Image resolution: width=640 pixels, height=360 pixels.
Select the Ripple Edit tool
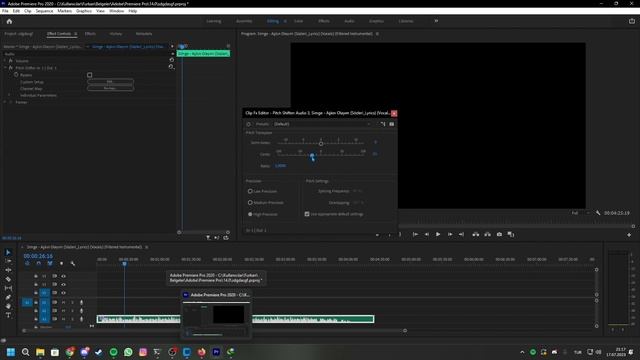[x=8, y=270]
